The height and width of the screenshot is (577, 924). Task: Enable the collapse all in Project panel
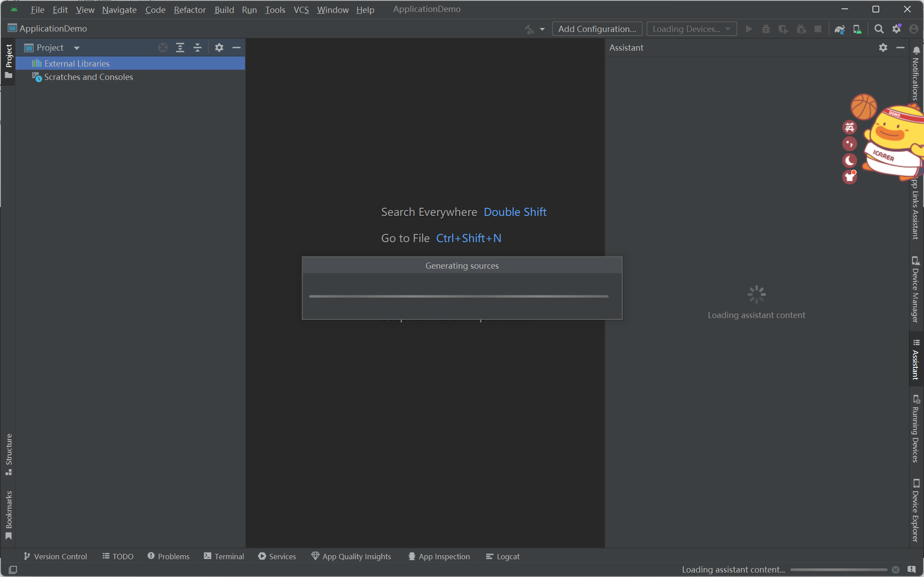pos(197,47)
